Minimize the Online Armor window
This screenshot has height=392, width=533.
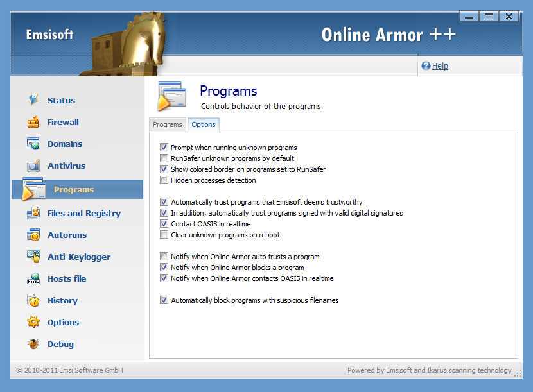point(469,16)
